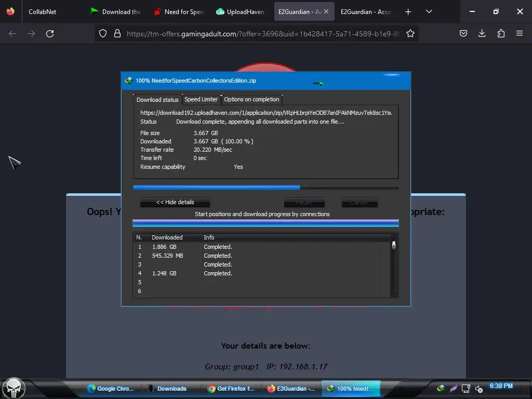Screen dimensions: 532x399
Task: Click the 3.667 GB file size value
Action: tap(206, 133)
